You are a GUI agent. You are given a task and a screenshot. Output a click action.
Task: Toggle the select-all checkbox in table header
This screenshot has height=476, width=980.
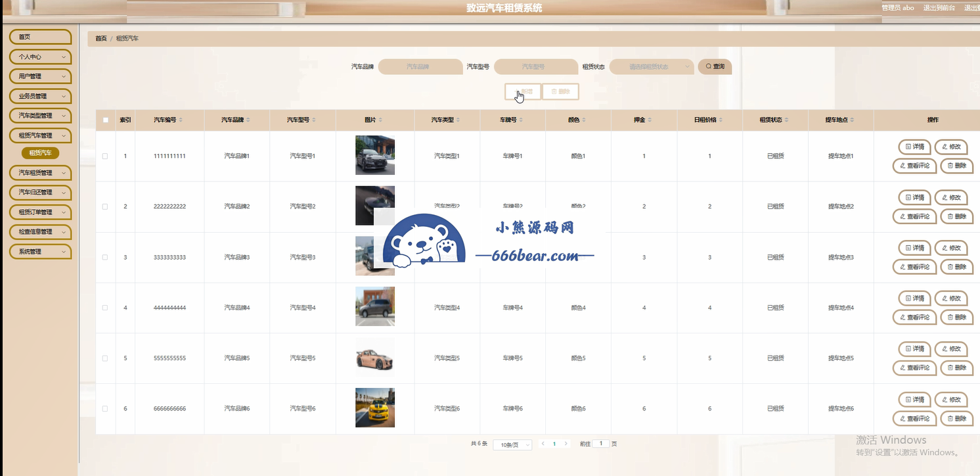point(106,120)
